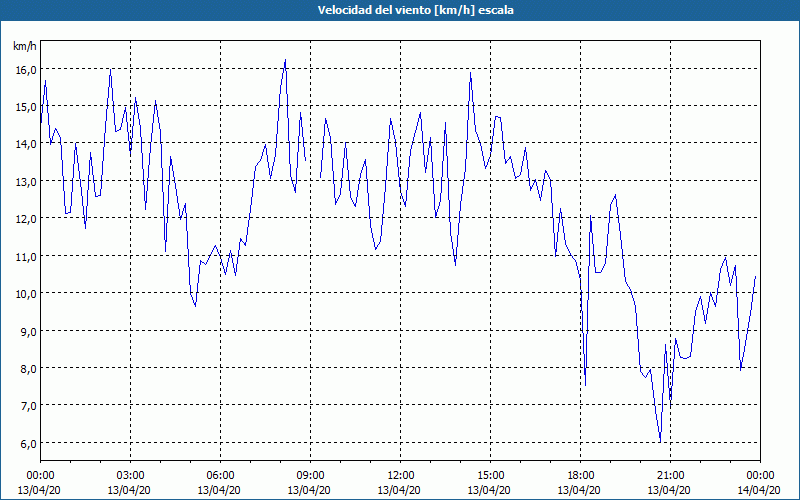
Task: Select the 11,0 y-axis value
Action: click(x=26, y=257)
